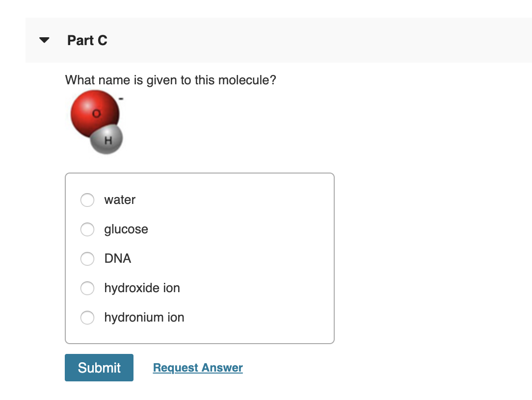532x400 pixels.
Task: Click the 'hydronium ion' answer label
Action: (x=144, y=318)
